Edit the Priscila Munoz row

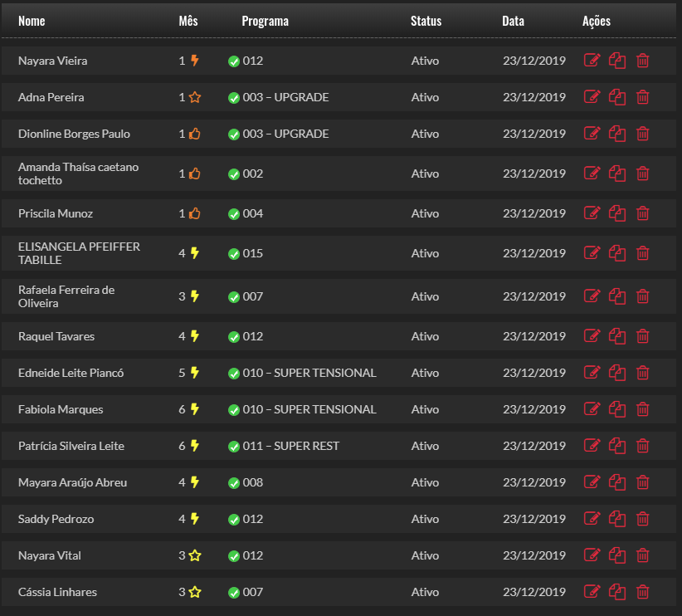point(592,213)
